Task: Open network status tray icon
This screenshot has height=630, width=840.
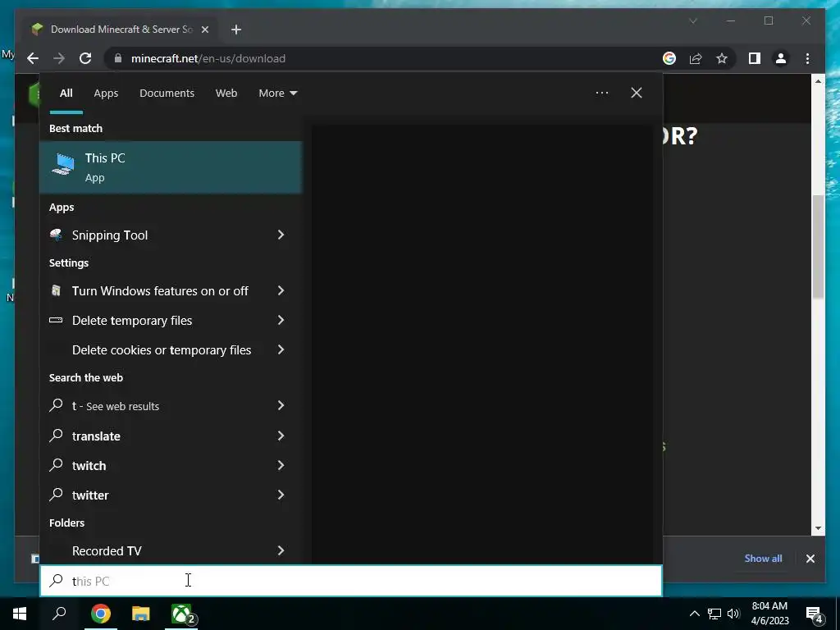Action: tap(714, 614)
